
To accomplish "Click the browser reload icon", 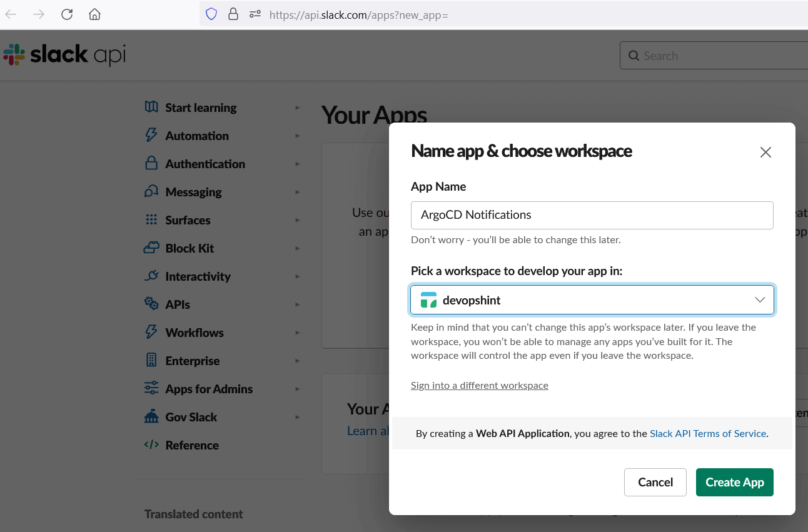I will [x=66, y=14].
